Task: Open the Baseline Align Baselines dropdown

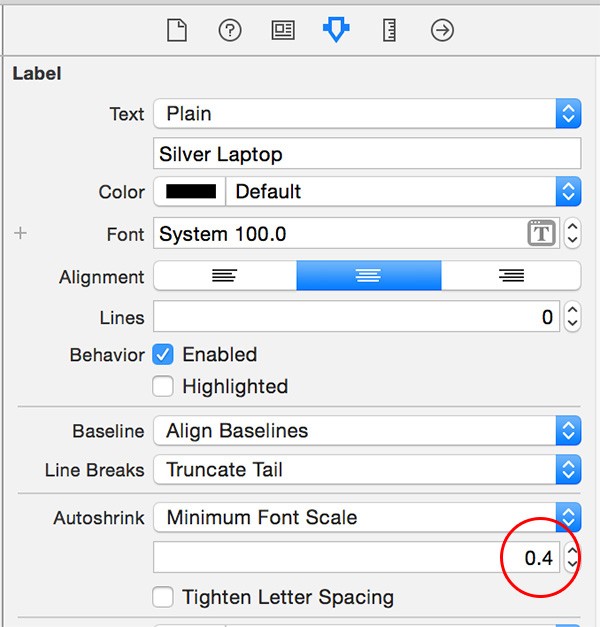Action: pyautogui.click(x=367, y=431)
